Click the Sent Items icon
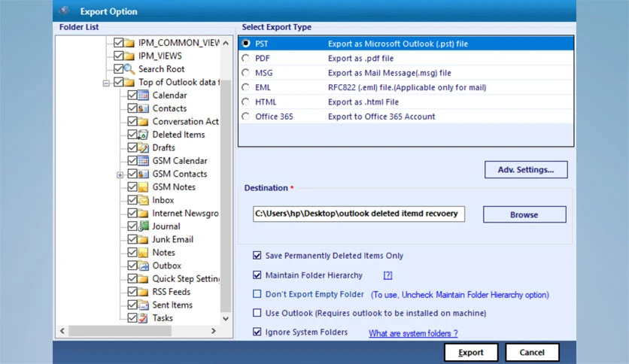 coord(143,305)
